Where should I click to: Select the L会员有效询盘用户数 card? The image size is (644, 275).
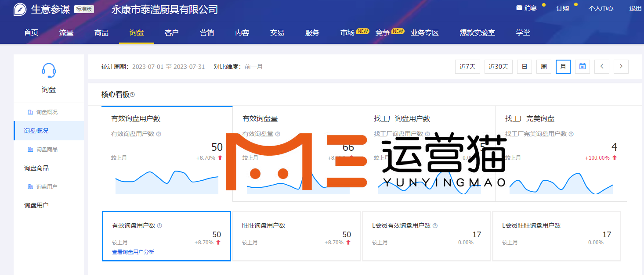pyautogui.click(x=427, y=236)
